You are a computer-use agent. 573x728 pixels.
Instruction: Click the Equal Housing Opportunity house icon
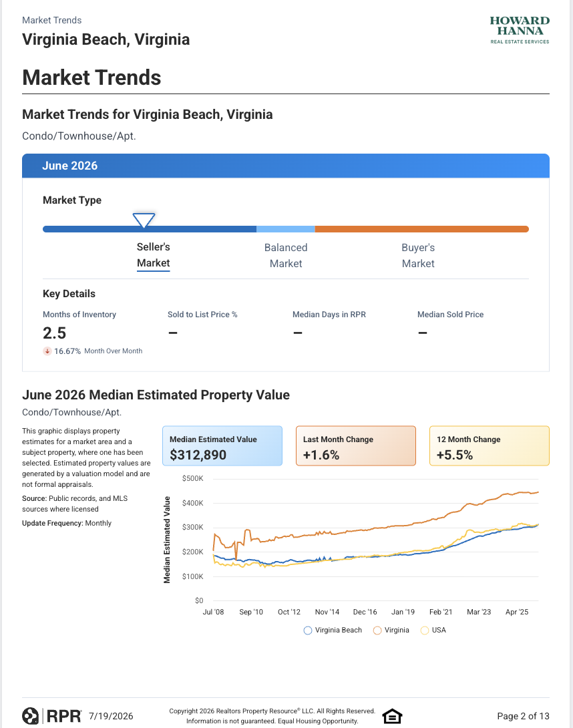pos(392,717)
